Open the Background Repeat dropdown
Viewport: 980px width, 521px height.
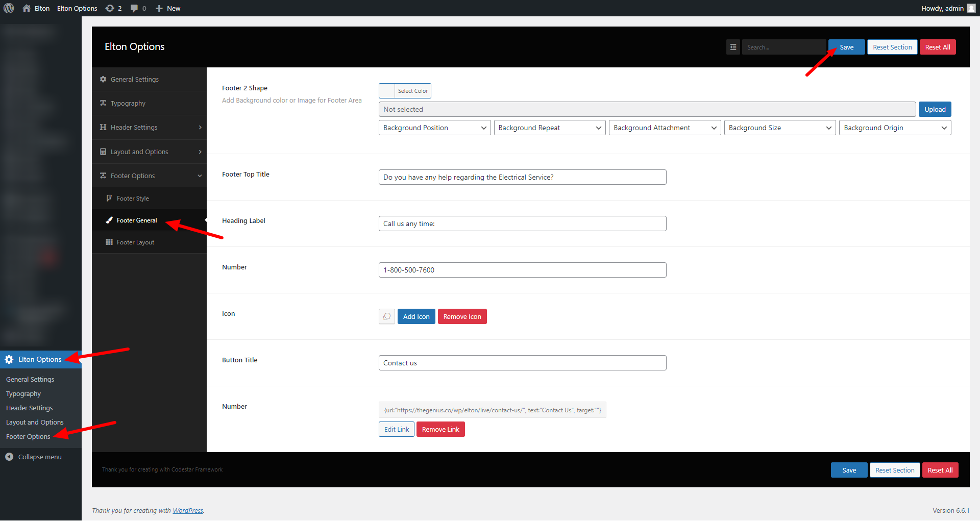[x=550, y=128]
